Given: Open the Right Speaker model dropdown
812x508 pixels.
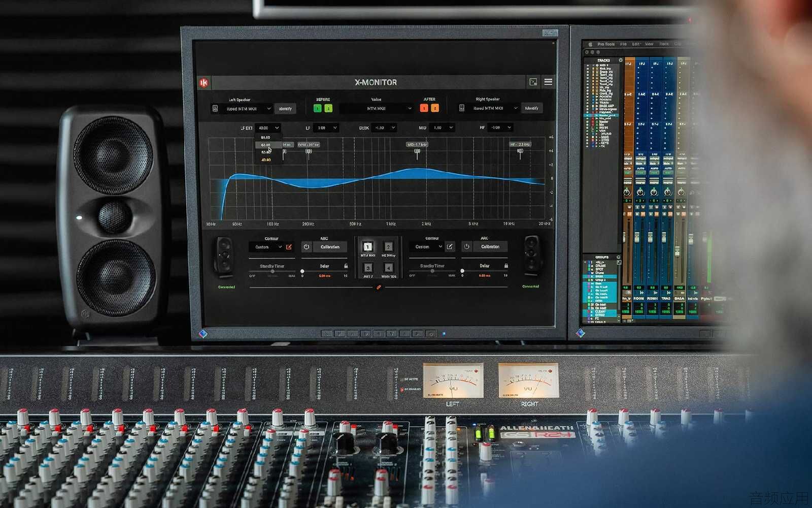Looking at the screenshot, I should click(494, 108).
